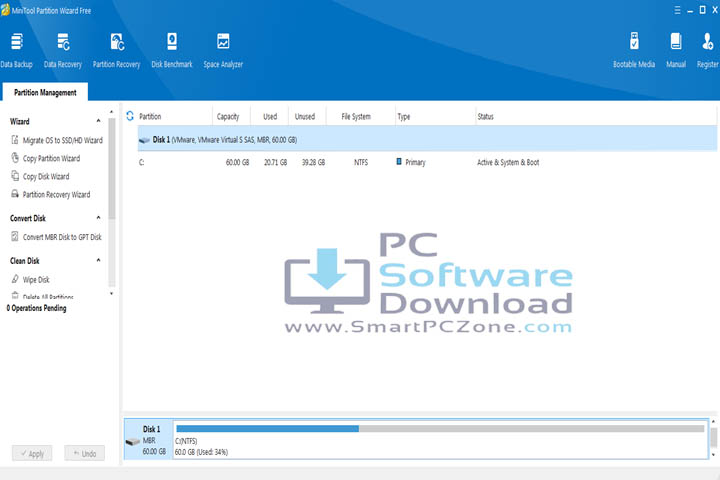Open the Space Analyzer
720x480 pixels.
point(223,51)
